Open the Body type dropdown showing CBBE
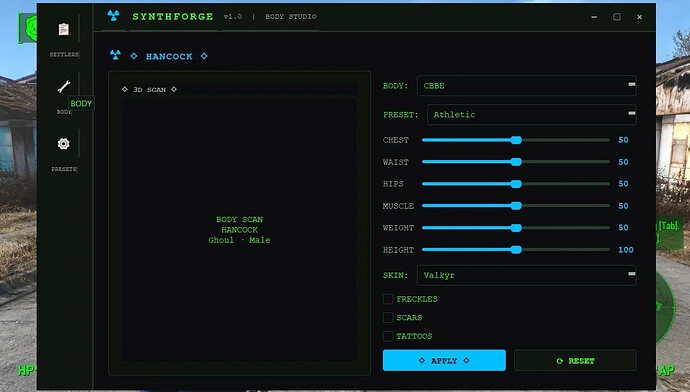 [526, 86]
